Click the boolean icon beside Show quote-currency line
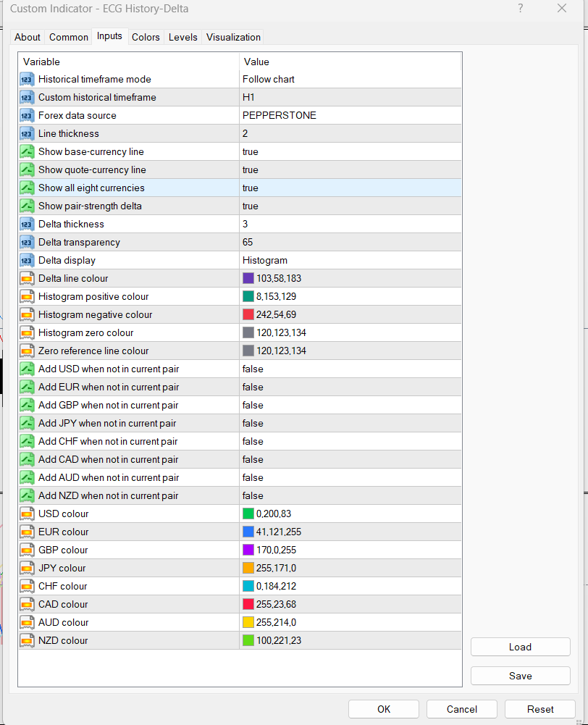The height and width of the screenshot is (725, 588). (27, 169)
